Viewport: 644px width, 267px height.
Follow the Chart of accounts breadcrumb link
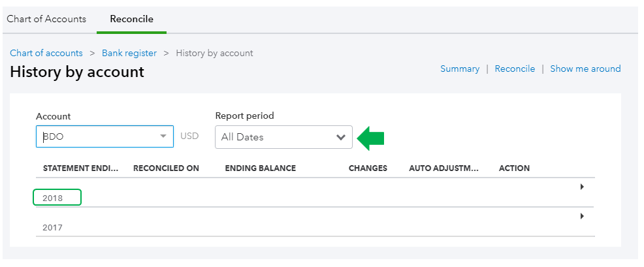tap(46, 53)
